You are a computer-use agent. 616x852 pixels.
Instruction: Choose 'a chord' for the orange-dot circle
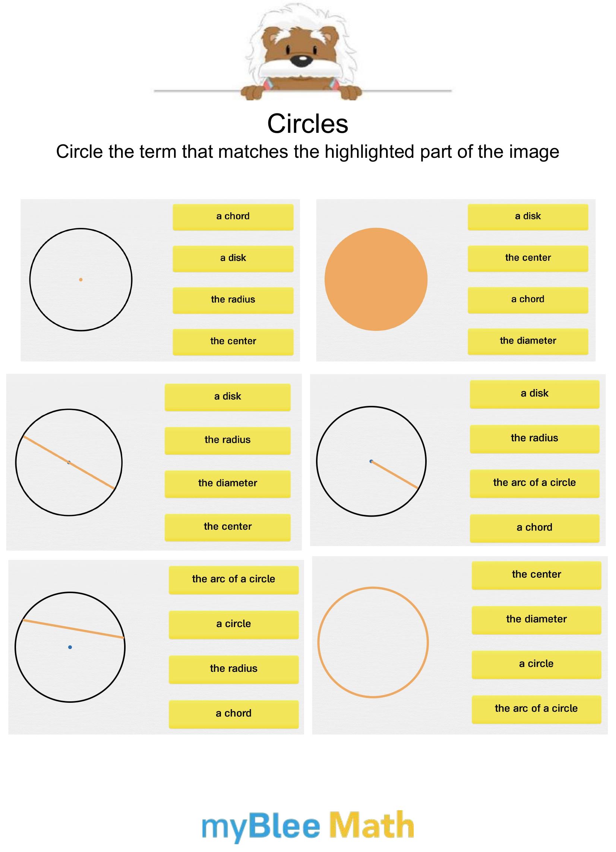point(233,217)
